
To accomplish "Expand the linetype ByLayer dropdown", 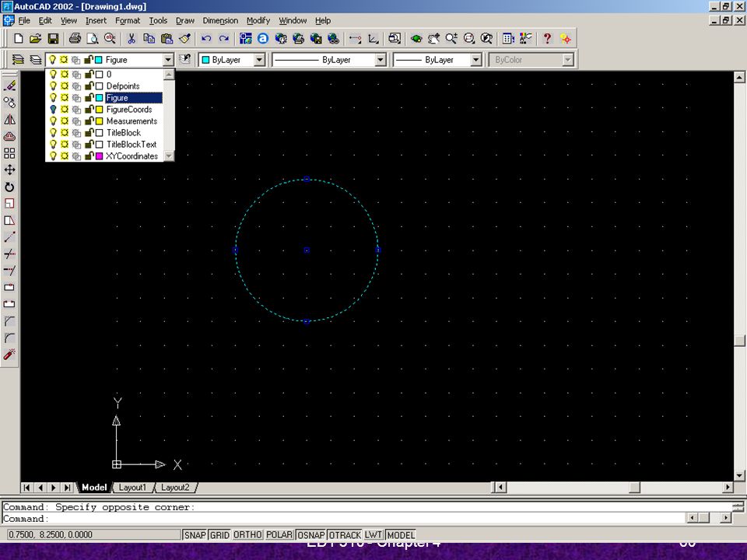I will (x=381, y=60).
